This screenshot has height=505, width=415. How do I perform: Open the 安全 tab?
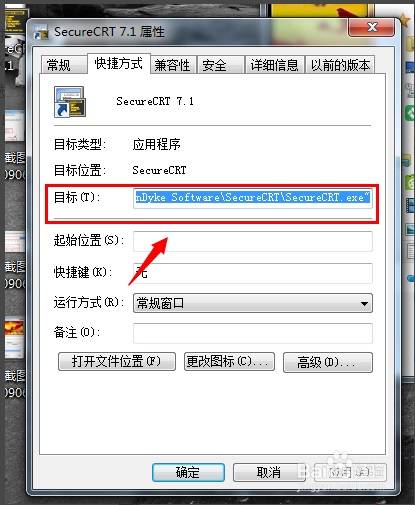(x=221, y=64)
